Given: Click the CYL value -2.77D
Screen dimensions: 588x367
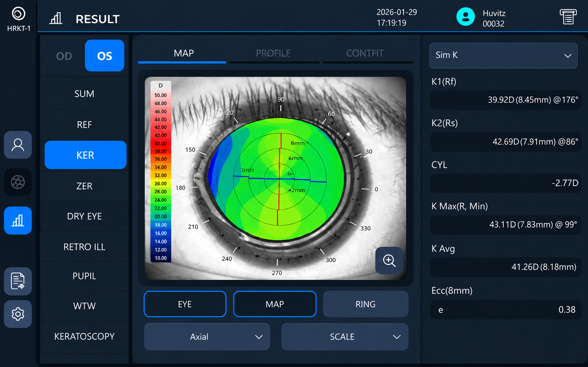Looking at the screenshot, I should tap(505, 183).
